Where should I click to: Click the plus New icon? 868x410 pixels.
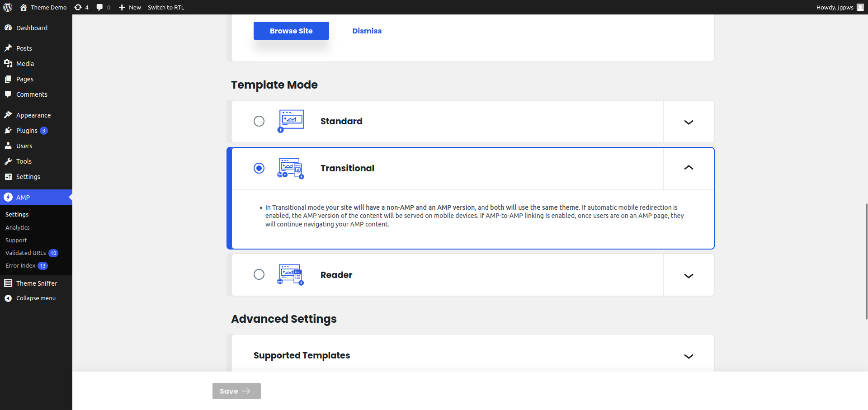122,7
